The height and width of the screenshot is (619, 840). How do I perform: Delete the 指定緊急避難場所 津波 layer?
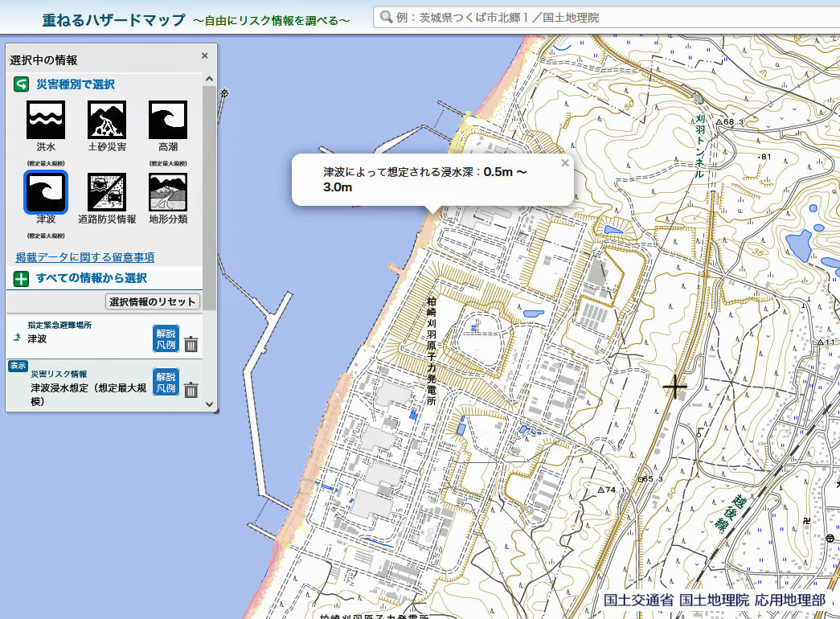[x=191, y=345]
